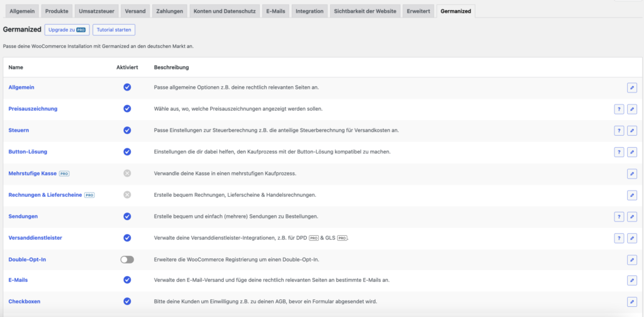
Task: Click the edit pencil for E-Mails row
Action: pyautogui.click(x=631, y=280)
